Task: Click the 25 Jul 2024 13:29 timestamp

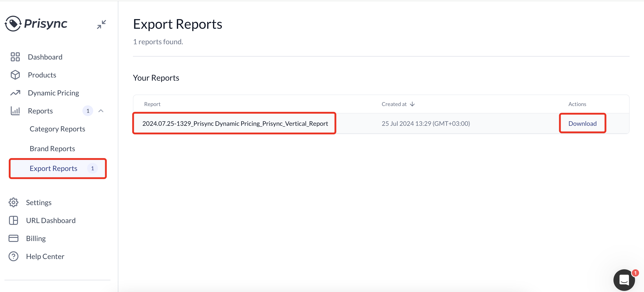Action: click(x=426, y=123)
